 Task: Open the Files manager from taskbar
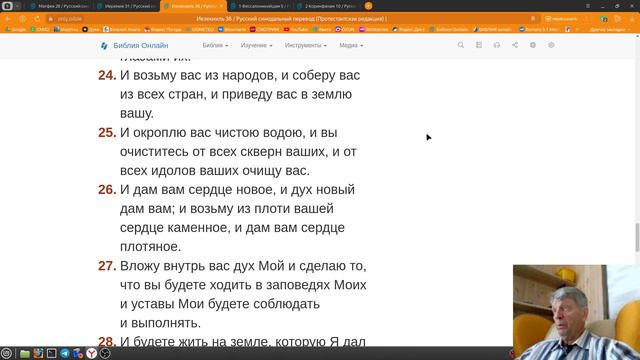click(x=25, y=353)
